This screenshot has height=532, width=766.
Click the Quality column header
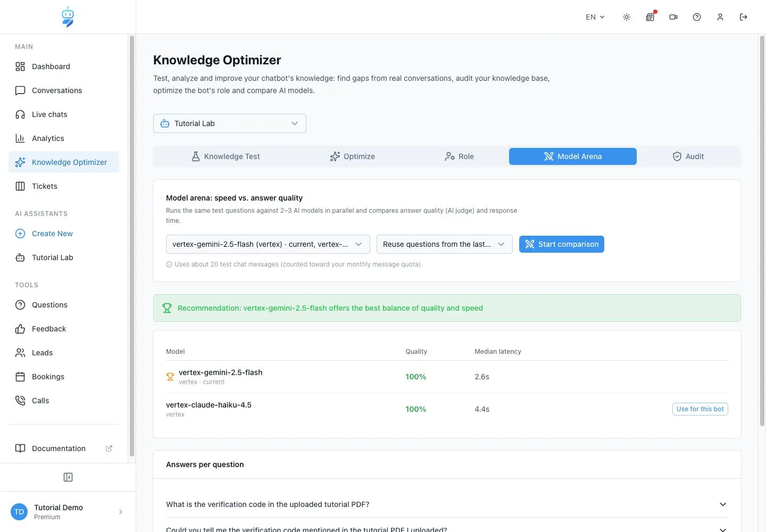[416, 352]
